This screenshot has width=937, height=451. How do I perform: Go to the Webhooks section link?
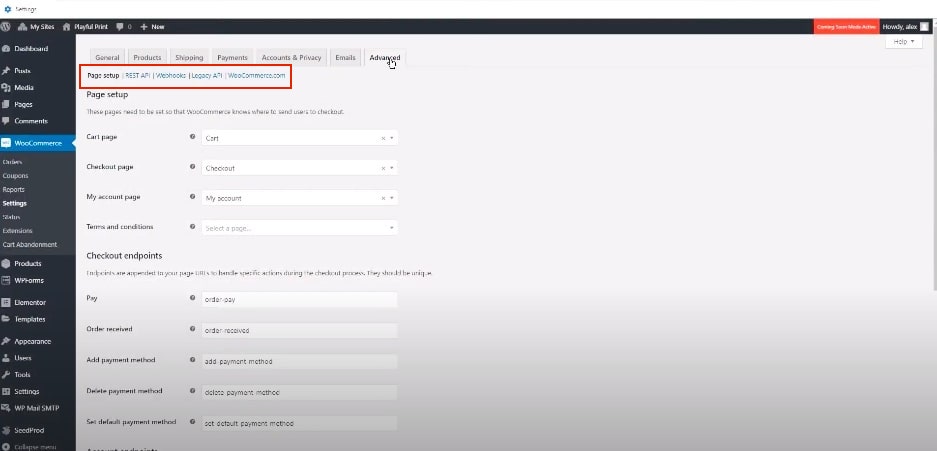[171, 76]
